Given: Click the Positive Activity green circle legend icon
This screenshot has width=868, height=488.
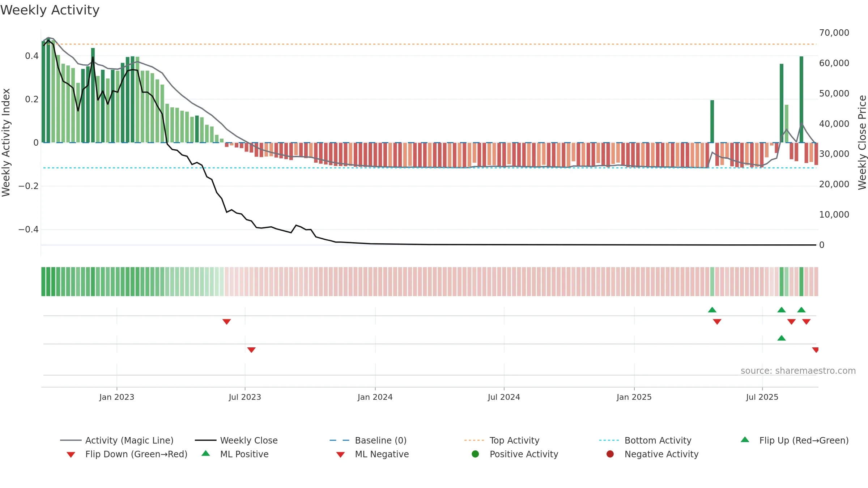Looking at the screenshot, I should tap(476, 454).
